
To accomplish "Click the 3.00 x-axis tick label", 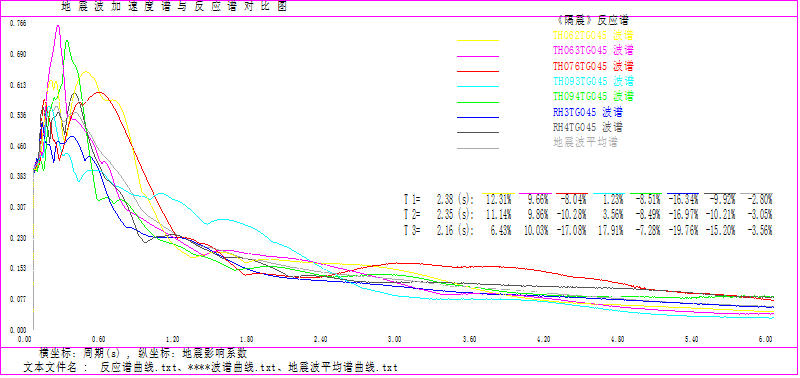I will pyautogui.click(x=395, y=338).
